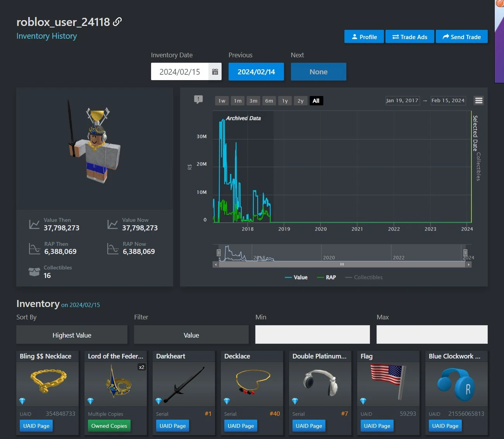Image resolution: width=504 pixels, height=439 pixels.
Task: Click the rare gem icon on Flag
Action: click(363, 401)
